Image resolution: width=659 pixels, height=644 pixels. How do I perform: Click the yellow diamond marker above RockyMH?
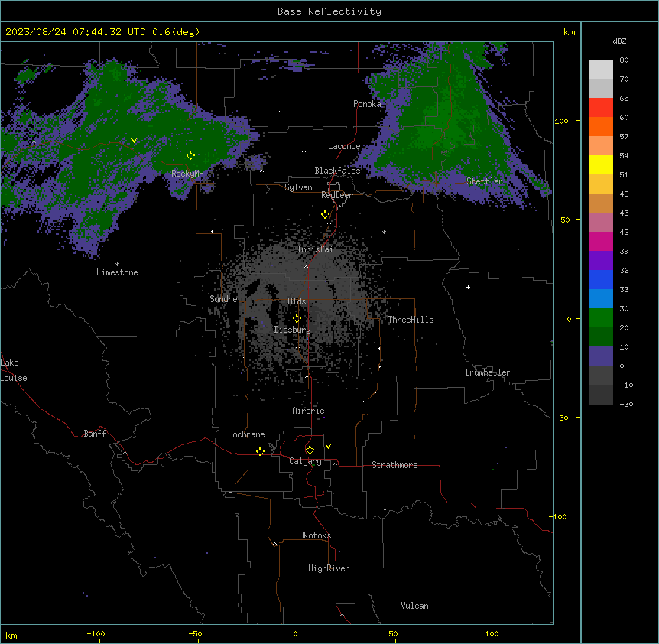[191, 156]
